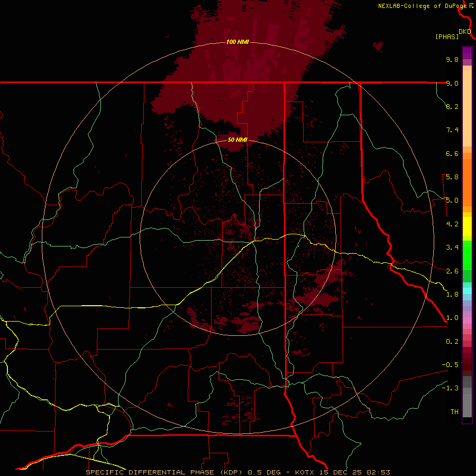Pick the bright green segment of the color bar

coord(467,255)
